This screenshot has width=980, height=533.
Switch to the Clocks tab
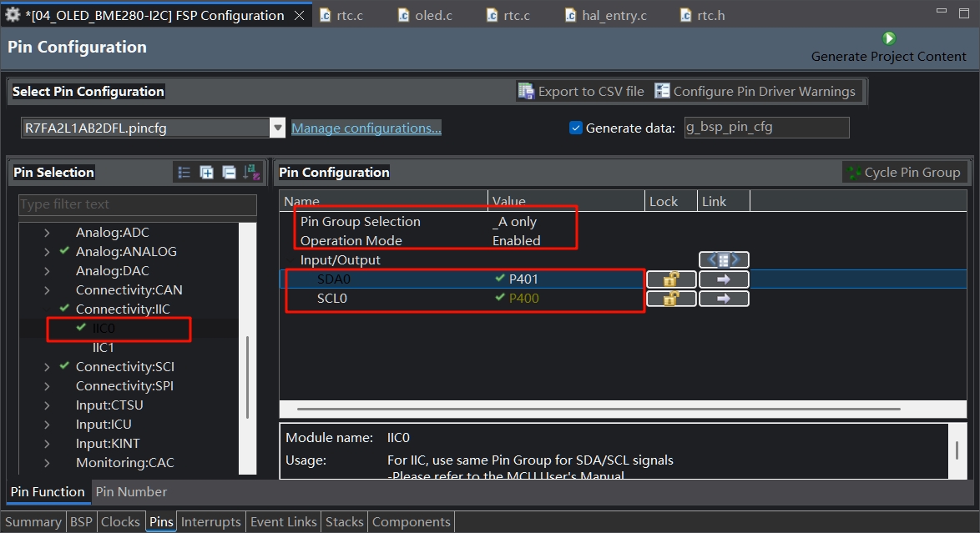pyautogui.click(x=120, y=522)
